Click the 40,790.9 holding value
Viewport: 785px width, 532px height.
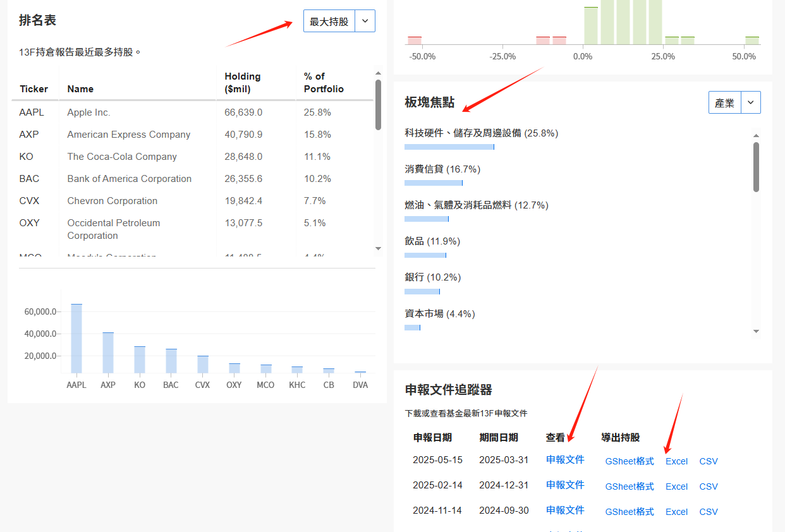(x=243, y=135)
